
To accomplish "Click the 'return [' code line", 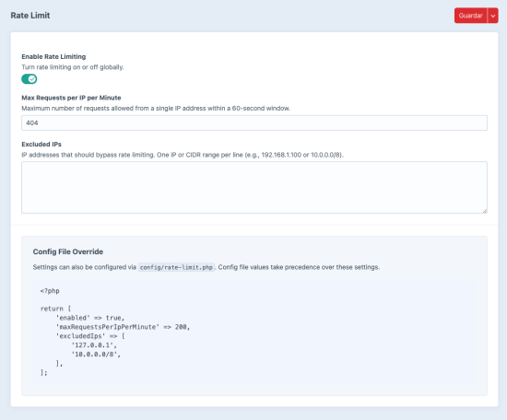I will 55,309.
